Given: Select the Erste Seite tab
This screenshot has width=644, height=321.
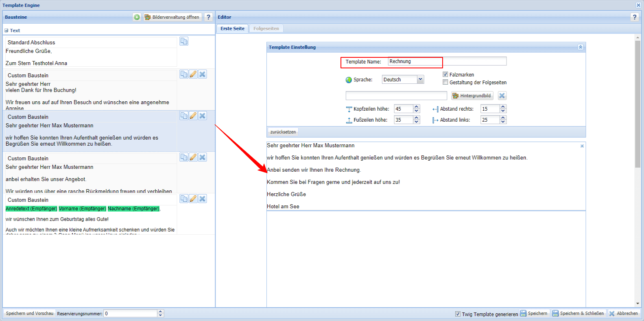Looking at the screenshot, I should coord(232,28).
